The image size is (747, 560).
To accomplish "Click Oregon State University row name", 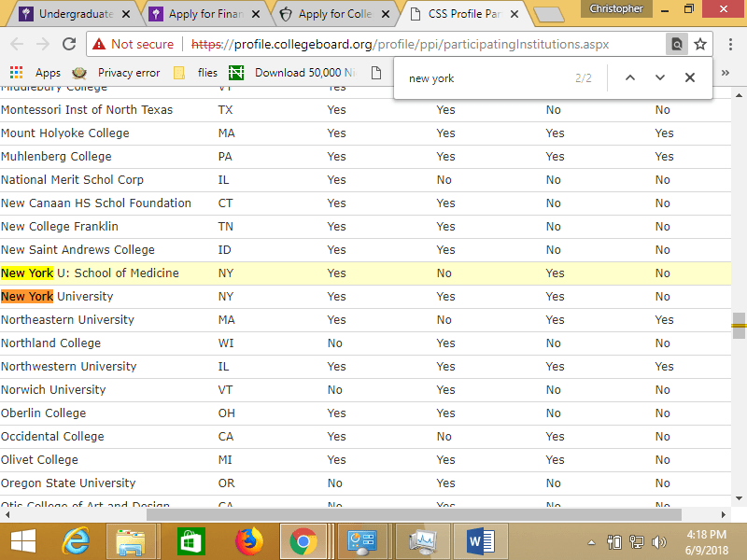I will coord(68,483).
